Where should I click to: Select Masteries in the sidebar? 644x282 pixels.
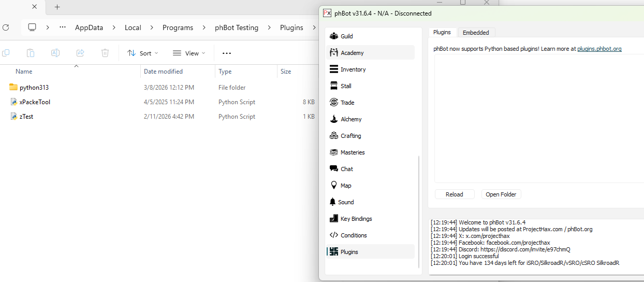352,152
